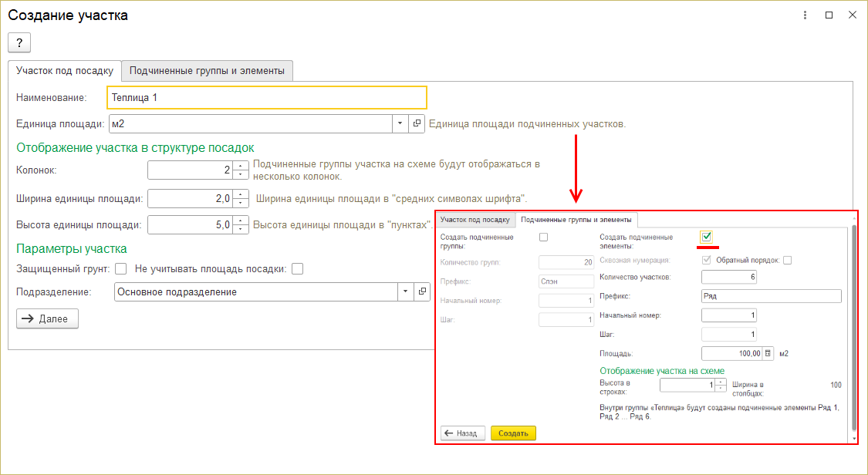This screenshot has width=868, height=475.
Task: Increase Колонок value with up arrow
Action: pyautogui.click(x=240, y=166)
